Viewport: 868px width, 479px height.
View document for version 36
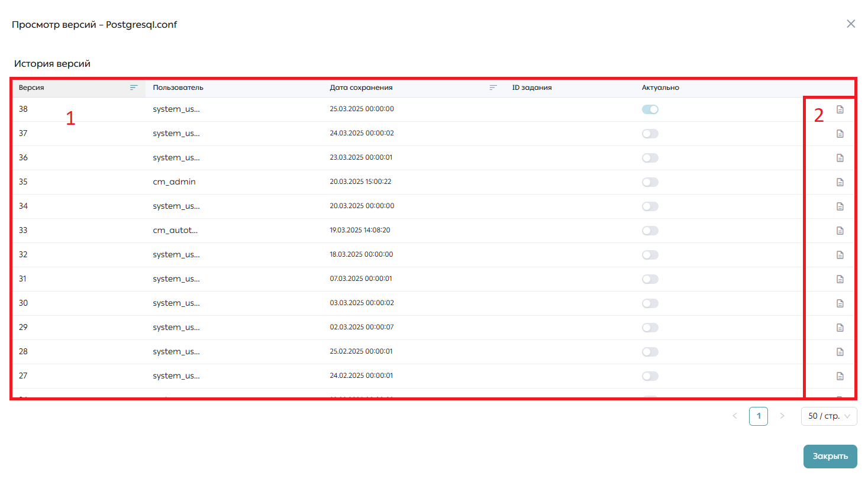pyautogui.click(x=840, y=158)
